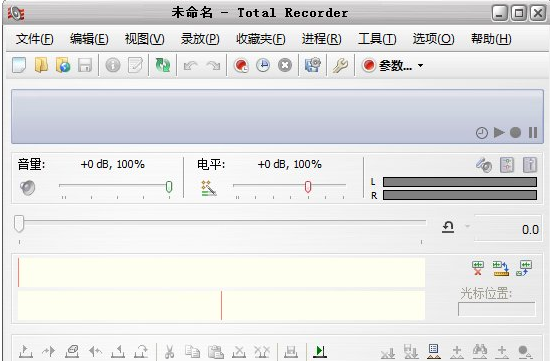Open the mixer sliders icon above meters

pyautogui.click(x=507, y=165)
